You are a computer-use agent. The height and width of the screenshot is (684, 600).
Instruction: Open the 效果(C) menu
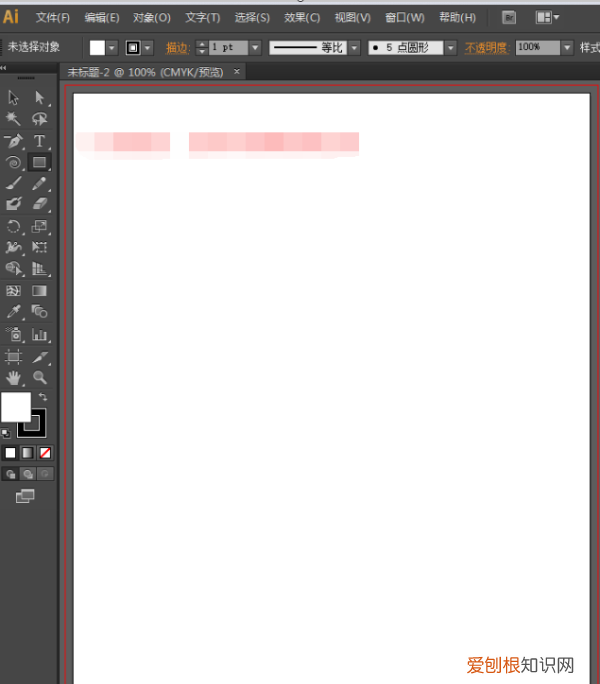tap(302, 17)
